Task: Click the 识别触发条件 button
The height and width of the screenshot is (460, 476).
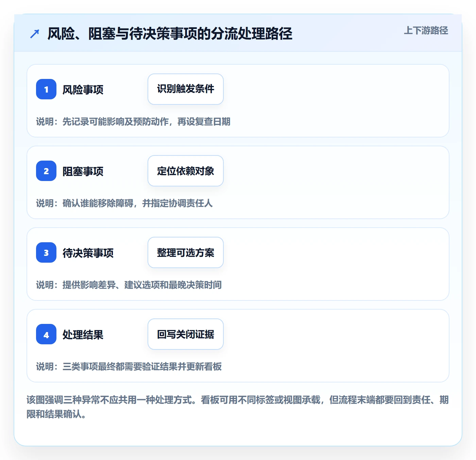Action: 186,89
